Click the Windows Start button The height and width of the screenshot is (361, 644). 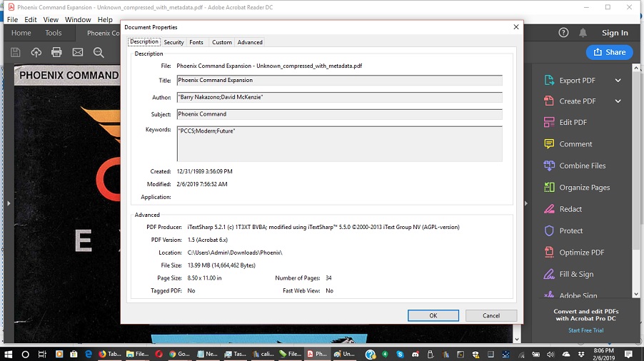click(x=8, y=354)
